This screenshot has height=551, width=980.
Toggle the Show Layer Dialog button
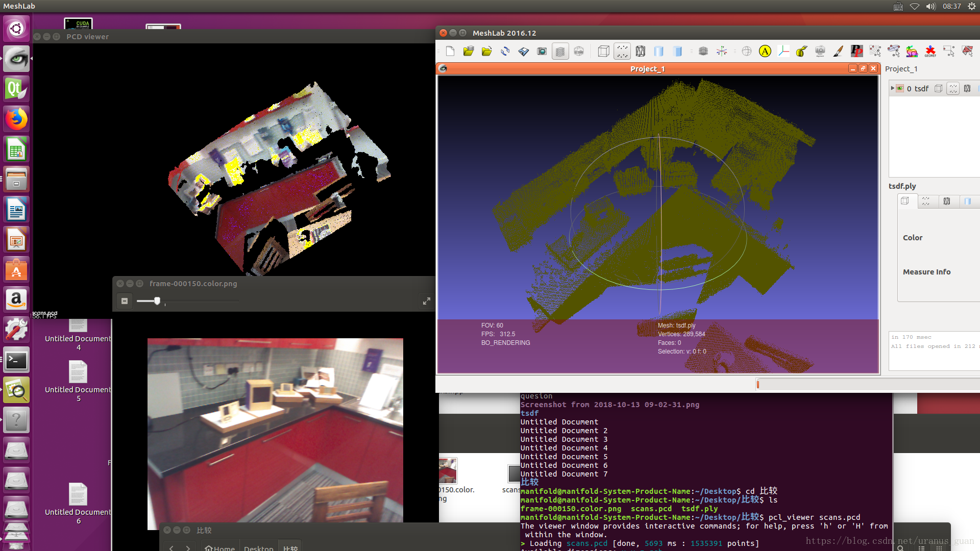pyautogui.click(x=560, y=51)
